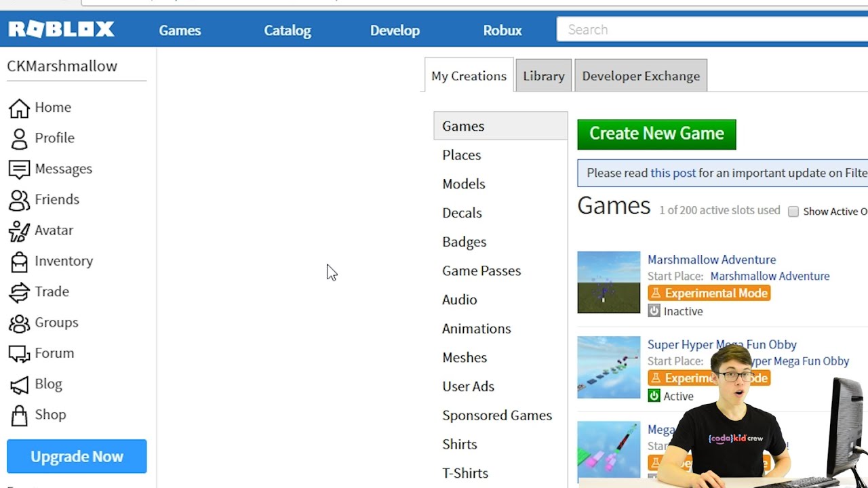Screen dimensions: 868x488
Task: Select Places in creations list
Action: 462,155
